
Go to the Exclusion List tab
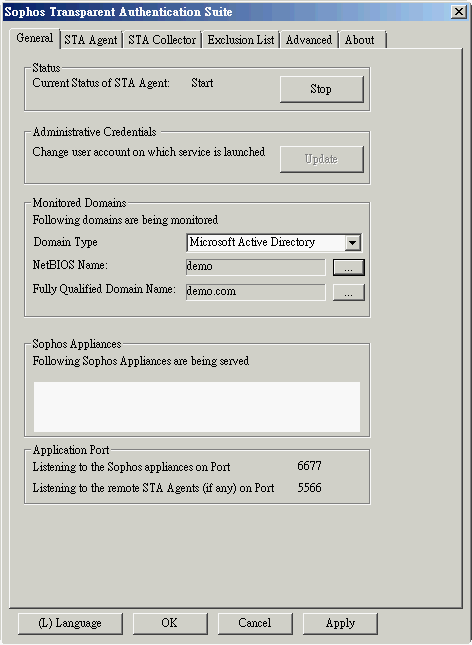coord(241,40)
